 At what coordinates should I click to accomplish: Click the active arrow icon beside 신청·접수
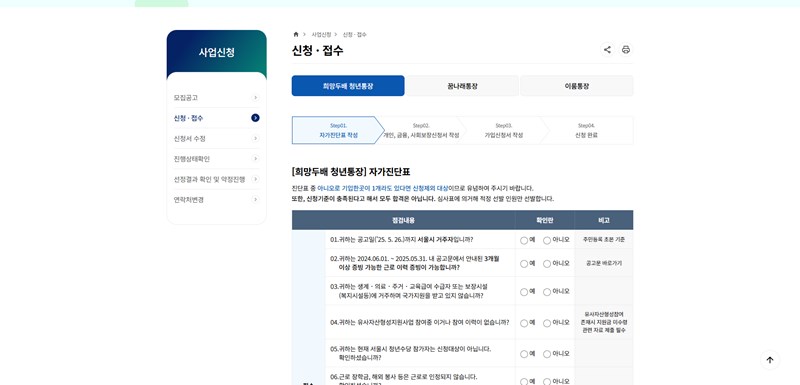(x=255, y=118)
